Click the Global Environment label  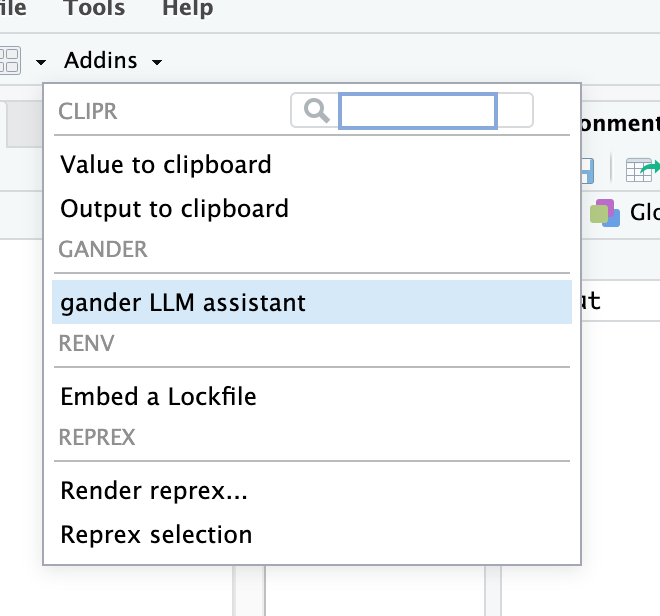click(x=644, y=212)
